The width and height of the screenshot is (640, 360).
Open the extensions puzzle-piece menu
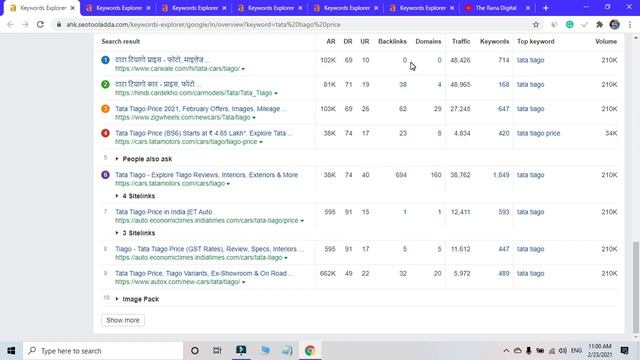[599, 24]
